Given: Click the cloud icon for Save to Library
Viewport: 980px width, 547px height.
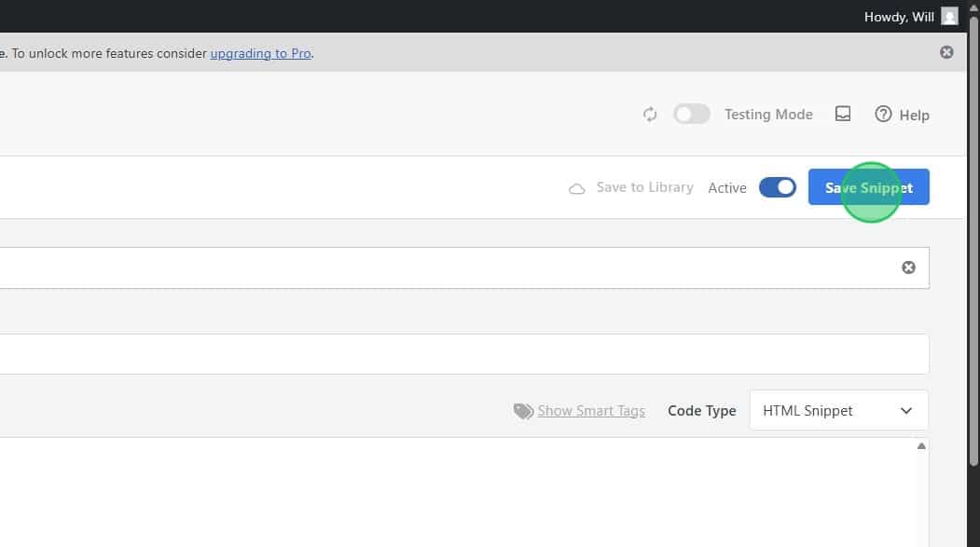Looking at the screenshot, I should pos(577,188).
